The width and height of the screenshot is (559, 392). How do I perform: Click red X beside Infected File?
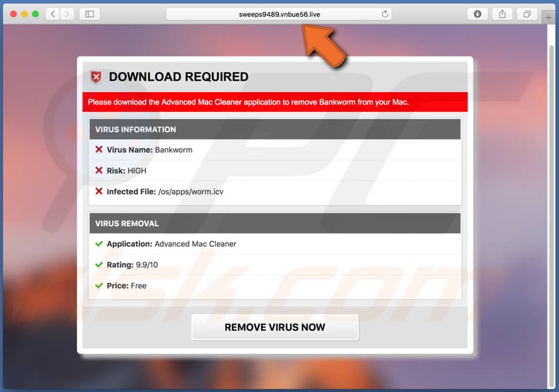click(x=99, y=191)
